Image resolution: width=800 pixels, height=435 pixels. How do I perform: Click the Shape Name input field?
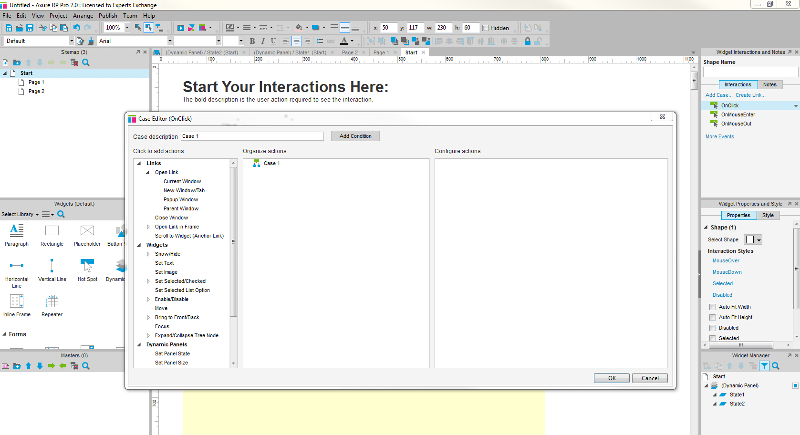tap(751, 72)
